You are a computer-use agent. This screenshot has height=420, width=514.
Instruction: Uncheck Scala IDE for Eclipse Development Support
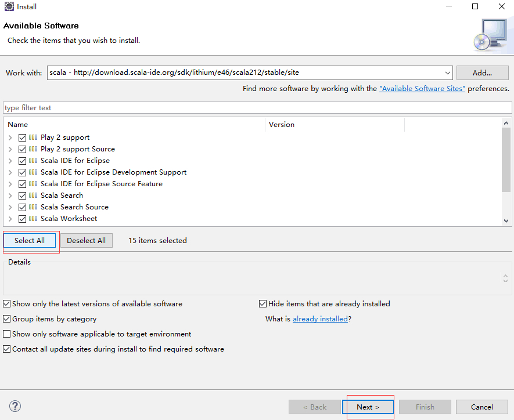(x=22, y=172)
